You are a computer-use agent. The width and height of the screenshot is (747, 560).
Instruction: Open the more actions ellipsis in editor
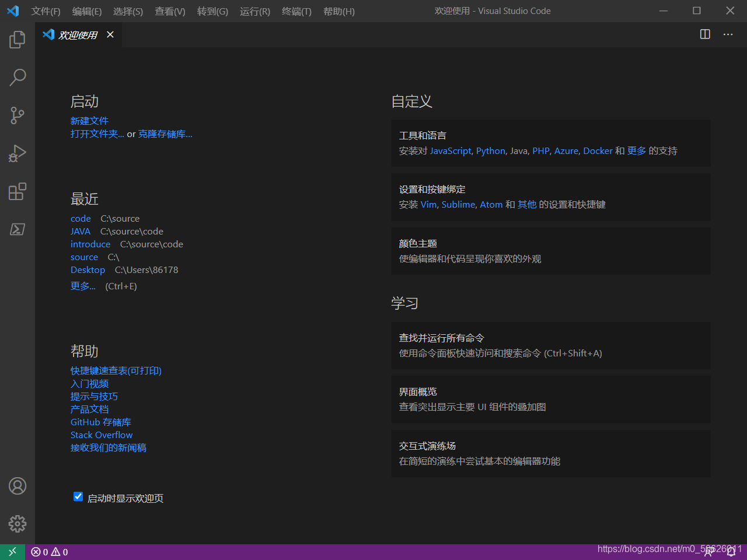coord(728,34)
